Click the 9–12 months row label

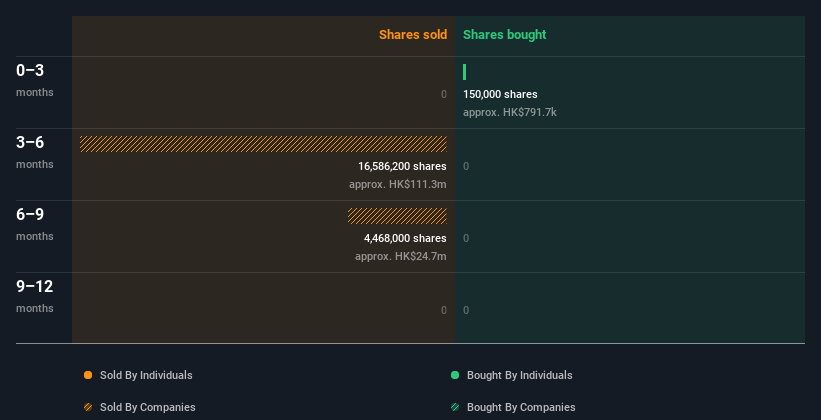pyautogui.click(x=35, y=296)
